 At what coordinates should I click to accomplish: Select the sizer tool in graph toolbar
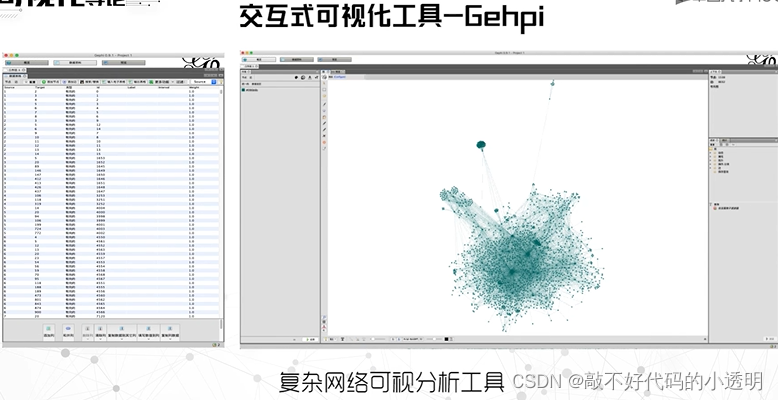point(324,111)
